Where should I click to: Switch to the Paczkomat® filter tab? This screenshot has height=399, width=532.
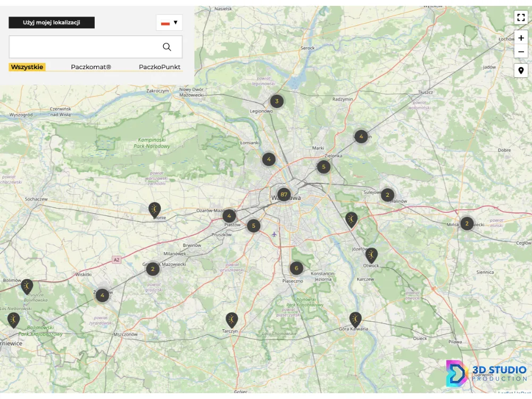[x=91, y=67]
